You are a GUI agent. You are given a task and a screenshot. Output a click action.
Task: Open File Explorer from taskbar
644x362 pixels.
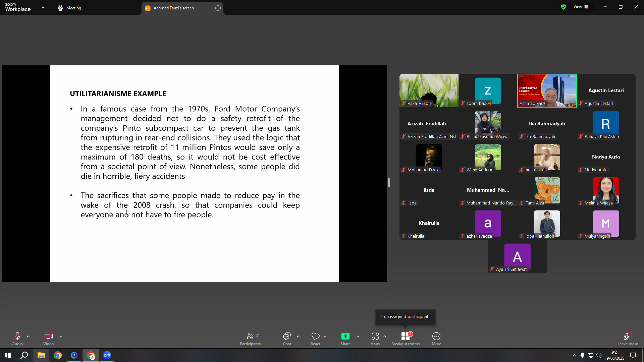[x=41, y=355]
